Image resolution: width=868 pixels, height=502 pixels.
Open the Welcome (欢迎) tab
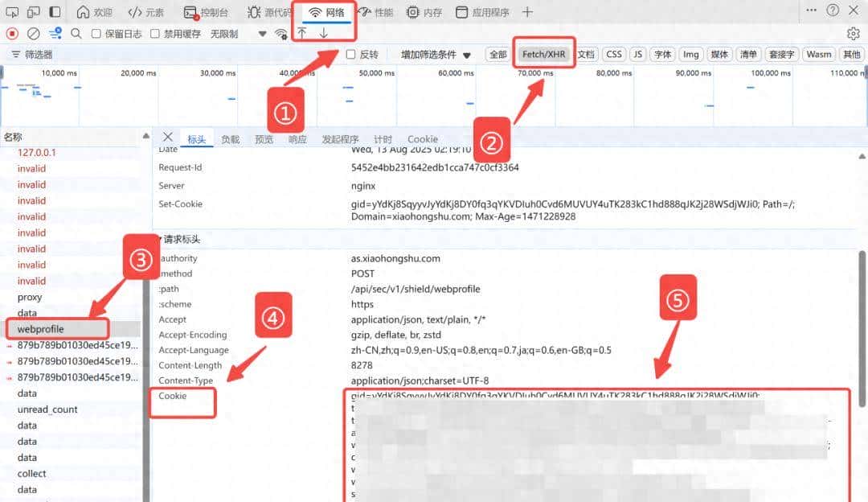(95, 12)
